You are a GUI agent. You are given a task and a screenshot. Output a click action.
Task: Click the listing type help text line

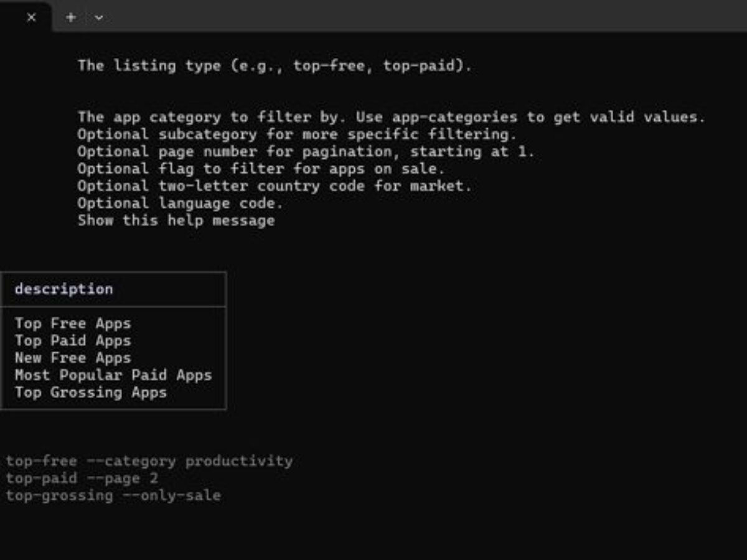click(275, 65)
